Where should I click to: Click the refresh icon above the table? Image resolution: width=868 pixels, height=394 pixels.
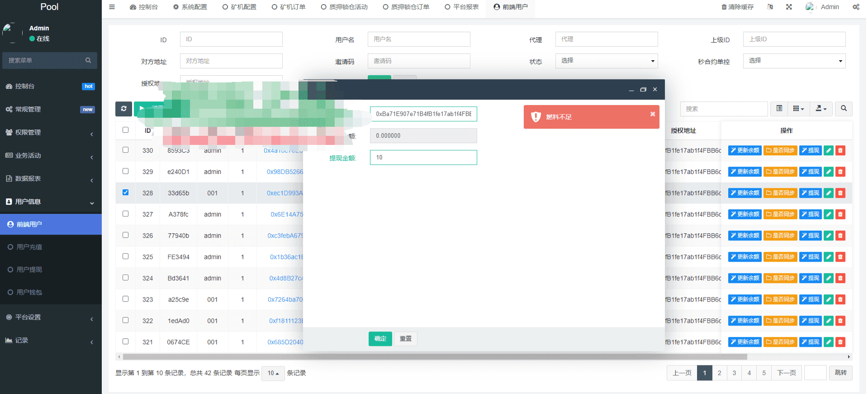tap(123, 109)
